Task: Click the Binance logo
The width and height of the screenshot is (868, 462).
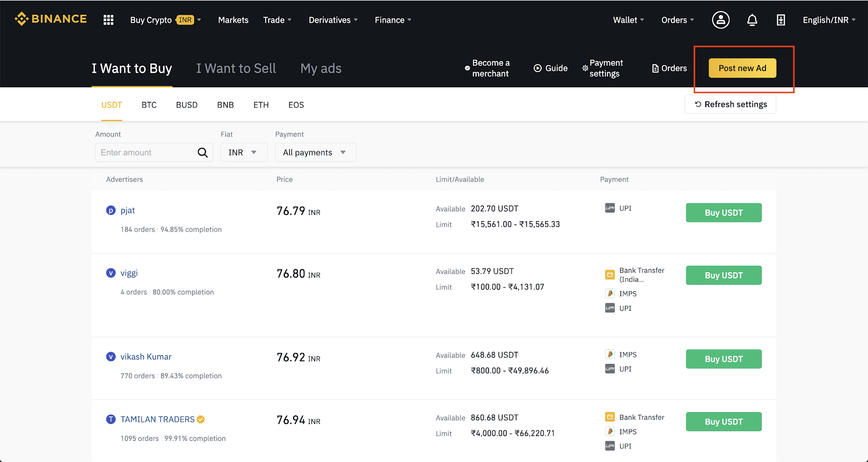Action: 50,19
